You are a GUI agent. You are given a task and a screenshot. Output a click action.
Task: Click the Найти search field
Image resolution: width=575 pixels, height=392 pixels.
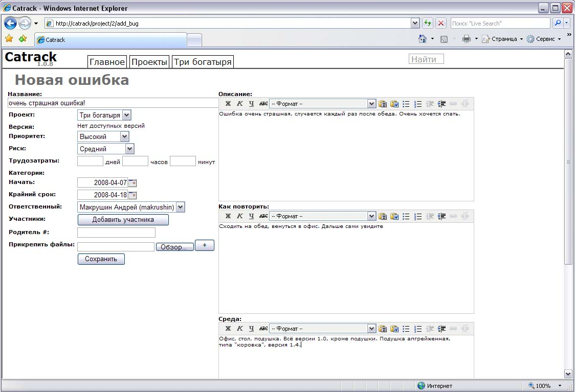point(426,59)
